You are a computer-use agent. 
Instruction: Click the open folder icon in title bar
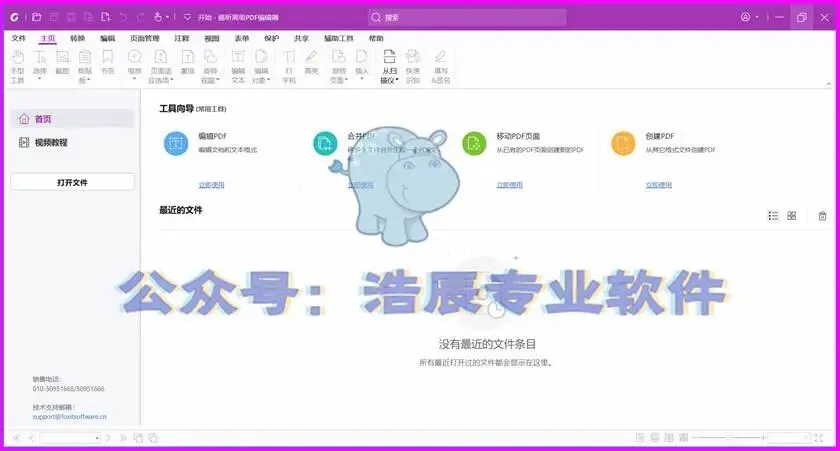coord(36,17)
